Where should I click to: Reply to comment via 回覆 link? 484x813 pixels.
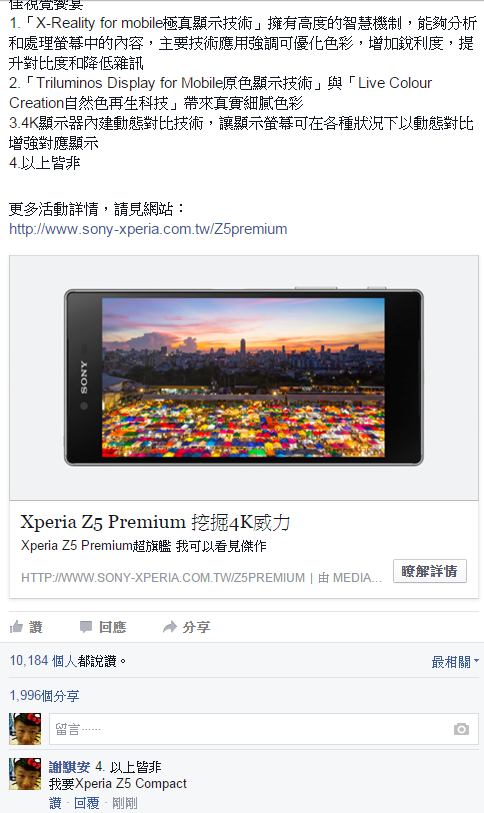pyautogui.click(x=86, y=803)
